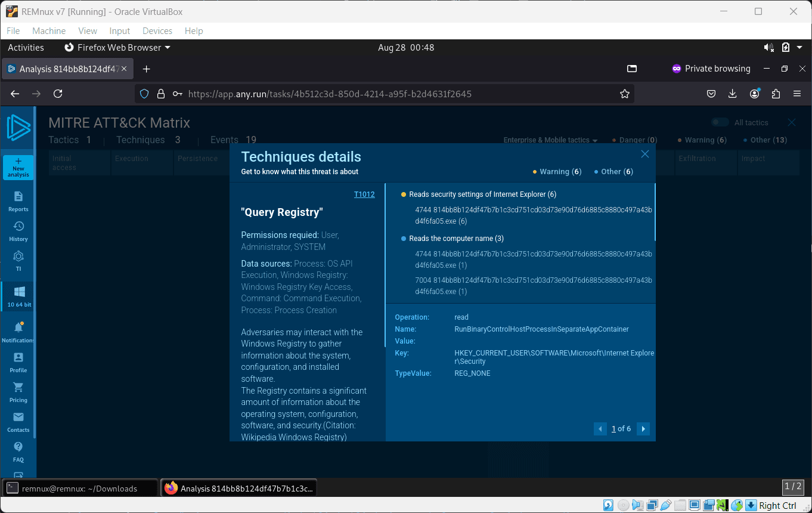812x513 pixels.
Task: Open VirtualBox File menu
Action: pyautogui.click(x=13, y=31)
